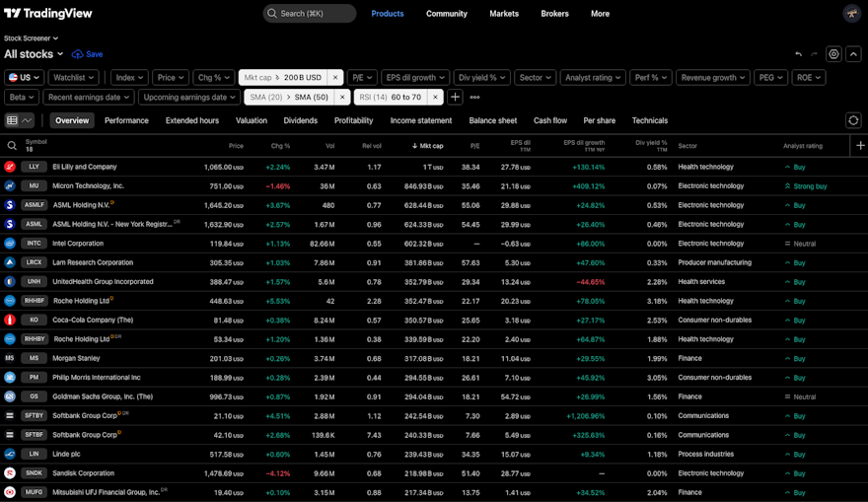Sort by the Div yield % column
868x502 pixels.
pos(651,146)
